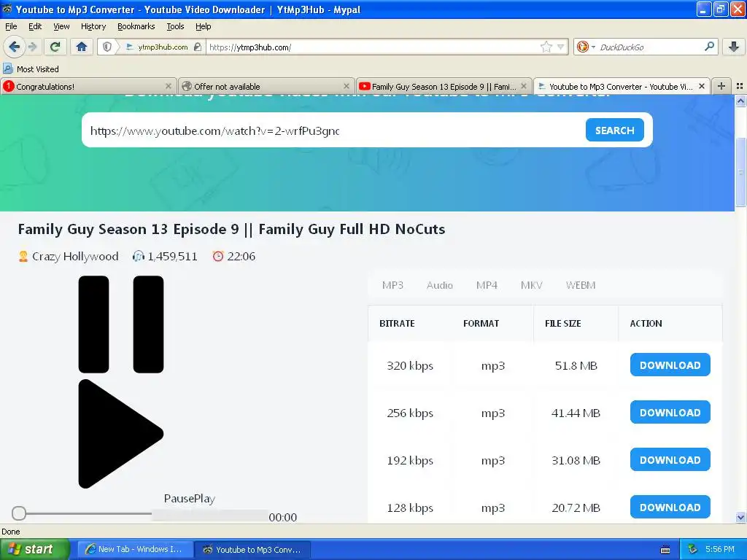Switch to the Offer not available tab

coord(266,86)
